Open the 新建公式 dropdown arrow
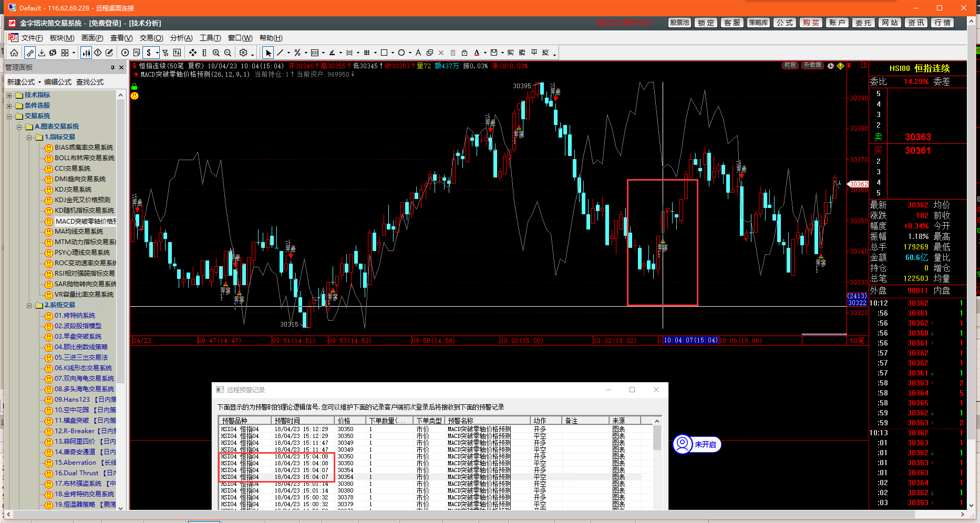This screenshot has height=523, width=980. point(39,82)
